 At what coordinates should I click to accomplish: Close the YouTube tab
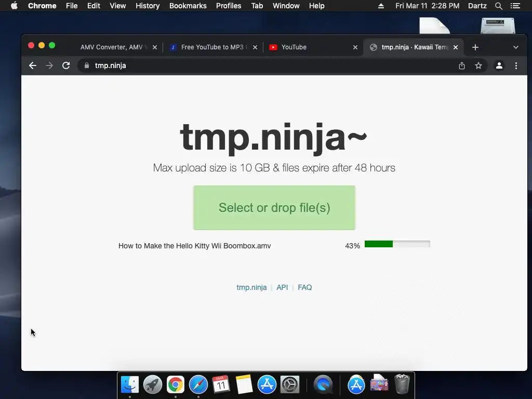pos(355,47)
